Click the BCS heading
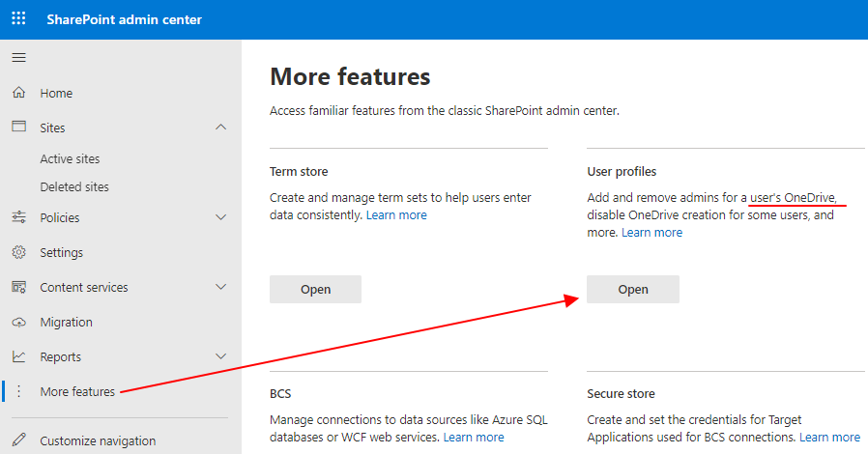868x454 pixels. pos(280,394)
